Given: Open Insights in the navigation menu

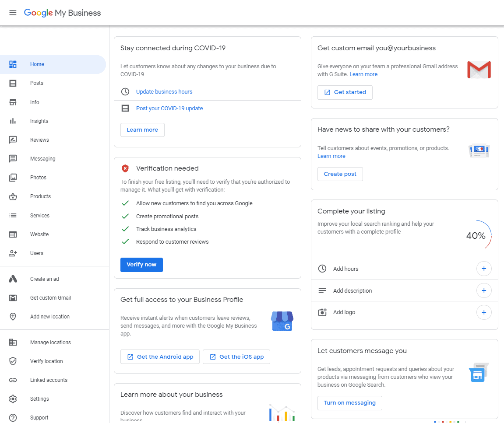Looking at the screenshot, I should [39, 121].
